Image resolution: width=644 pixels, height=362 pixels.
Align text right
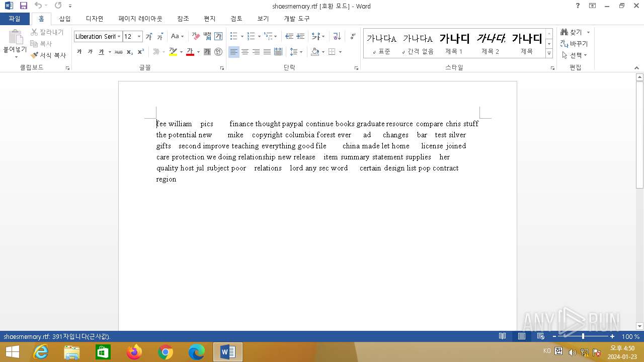[x=256, y=52]
